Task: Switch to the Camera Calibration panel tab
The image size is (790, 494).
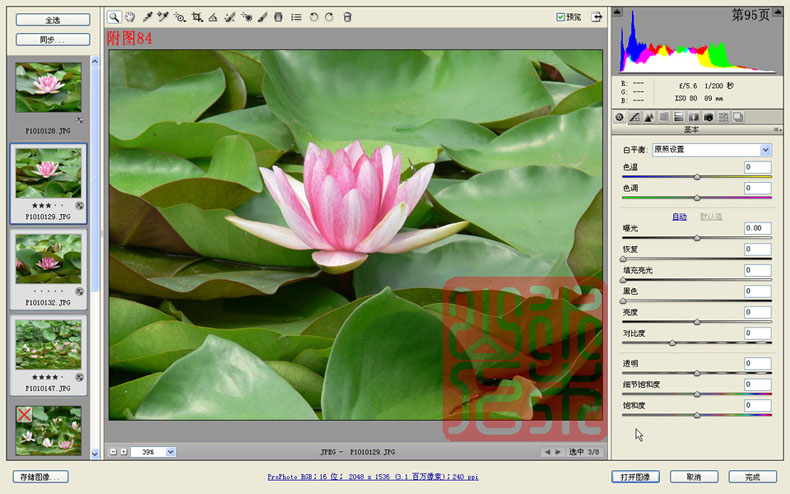Action: click(708, 117)
